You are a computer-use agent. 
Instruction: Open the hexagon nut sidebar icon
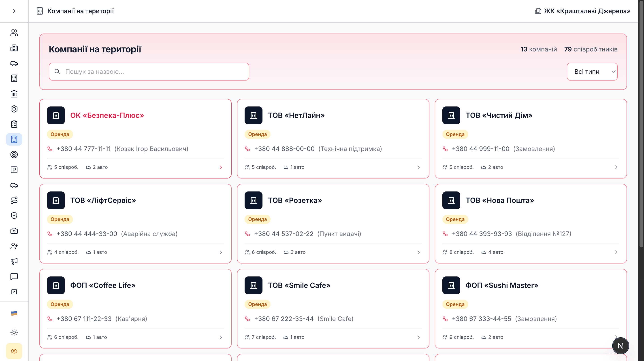[x=14, y=109]
